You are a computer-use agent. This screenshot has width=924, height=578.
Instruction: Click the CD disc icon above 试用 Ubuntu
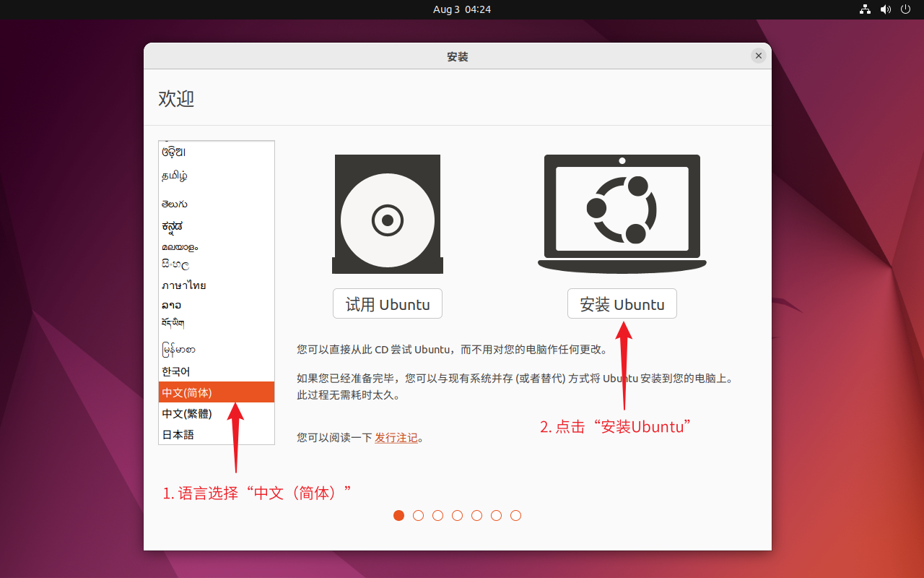click(388, 213)
